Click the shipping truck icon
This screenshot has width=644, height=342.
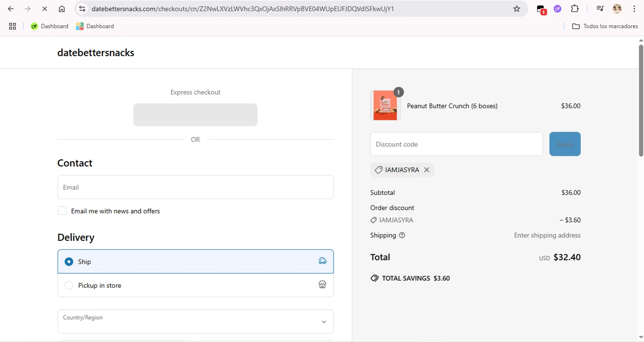click(x=322, y=261)
